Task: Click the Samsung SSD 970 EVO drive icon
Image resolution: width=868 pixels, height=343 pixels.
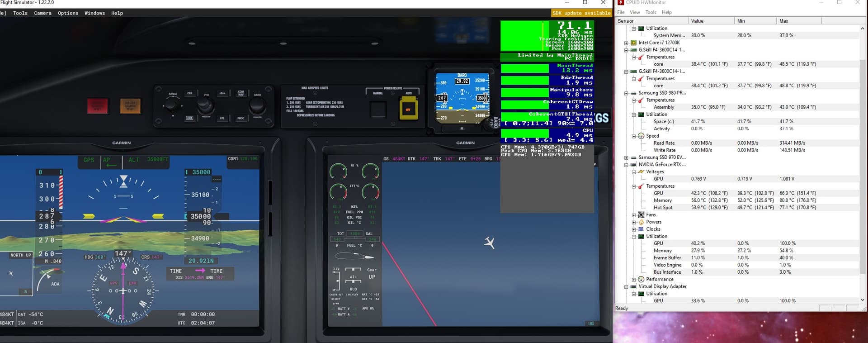Action: (x=634, y=157)
